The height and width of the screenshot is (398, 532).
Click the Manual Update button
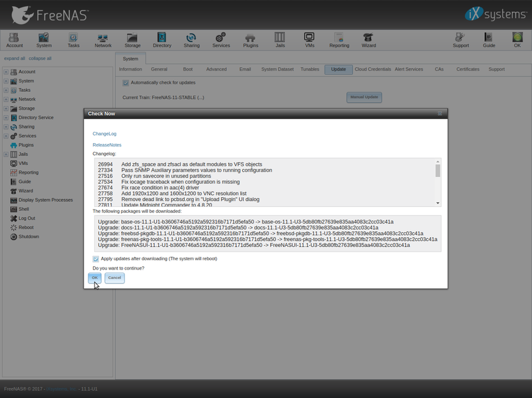[x=364, y=97]
